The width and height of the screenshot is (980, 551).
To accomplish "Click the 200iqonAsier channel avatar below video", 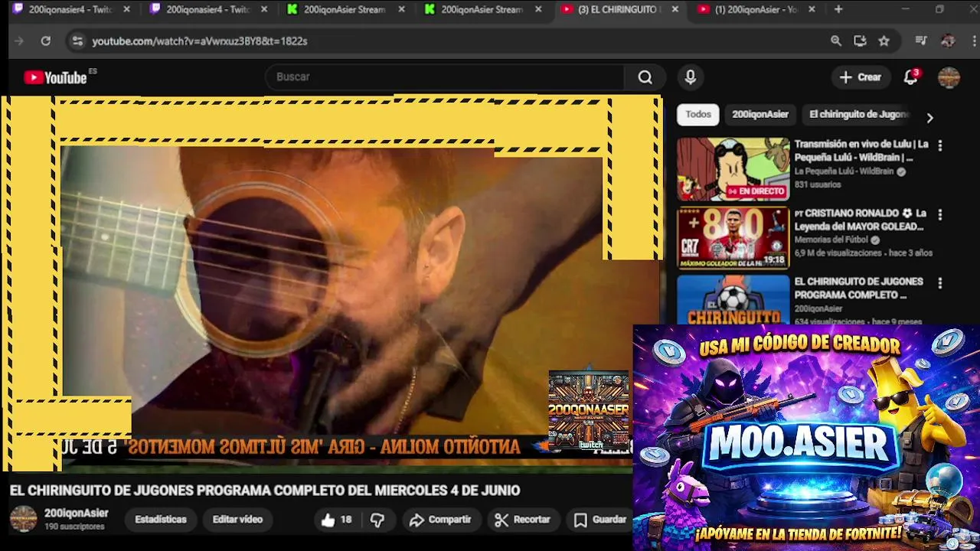I will click(23, 519).
